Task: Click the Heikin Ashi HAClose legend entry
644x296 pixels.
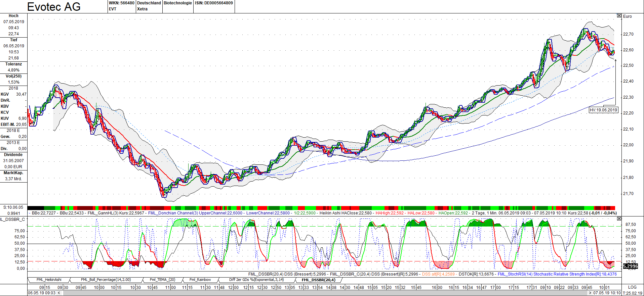Action: point(346,213)
